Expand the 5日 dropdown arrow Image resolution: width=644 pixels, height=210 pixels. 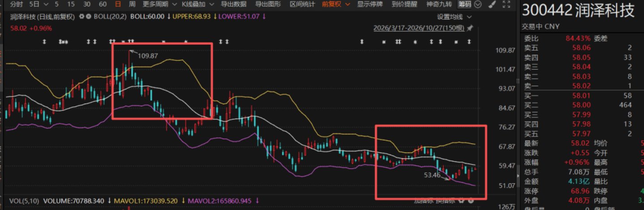[x=46, y=4]
